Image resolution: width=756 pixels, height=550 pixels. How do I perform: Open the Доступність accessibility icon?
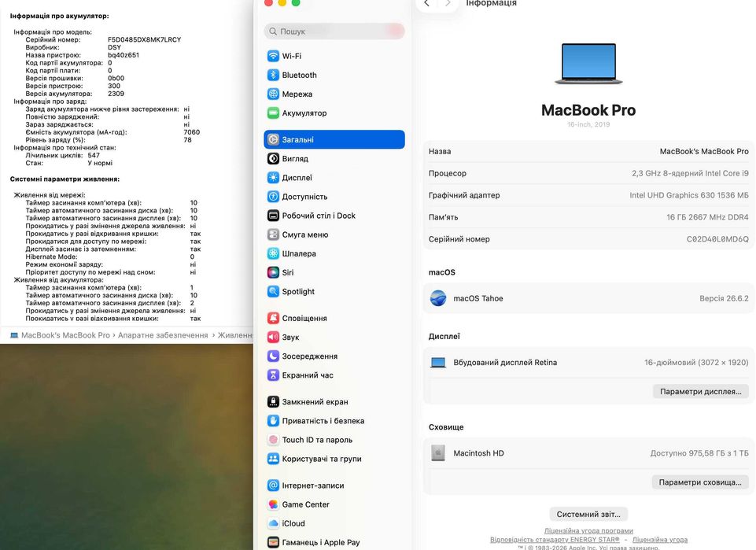coord(273,197)
